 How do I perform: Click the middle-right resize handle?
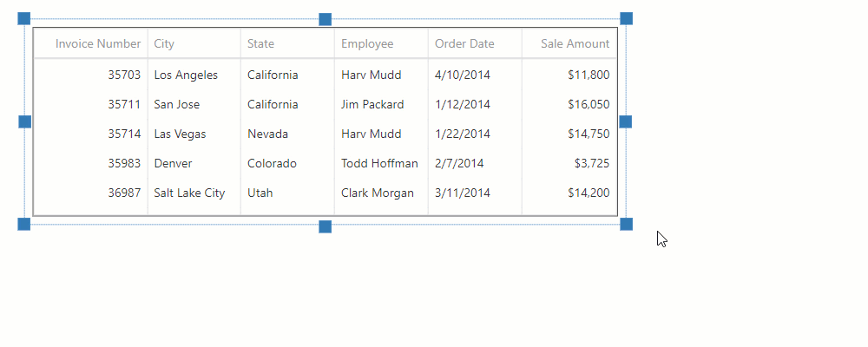point(626,121)
